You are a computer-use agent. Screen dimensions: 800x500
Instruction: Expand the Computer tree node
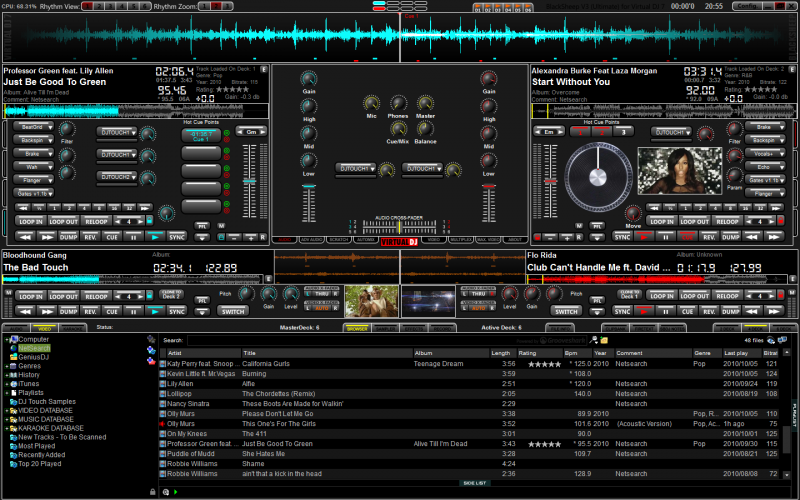click(7, 339)
